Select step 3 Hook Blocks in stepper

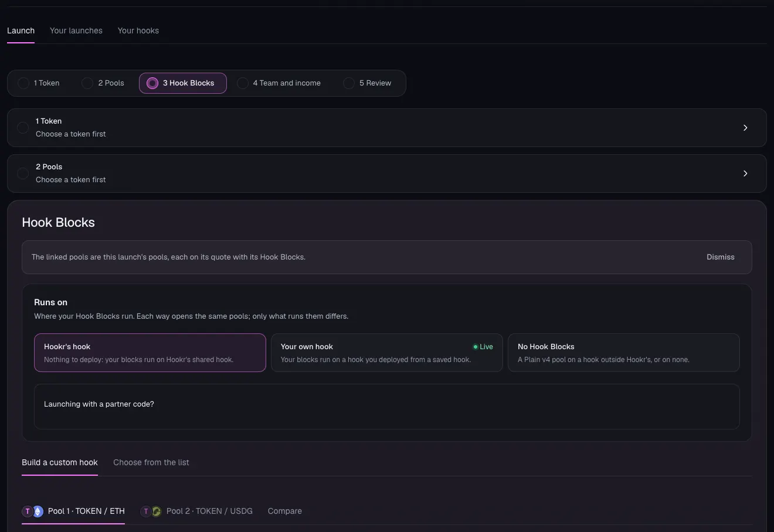183,83
